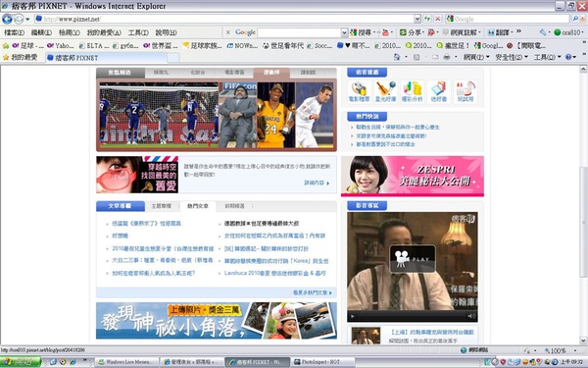Open the 檢視(V) View menu
Image resolution: width=588 pixels, height=368 pixels.
pyautogui.click(x=69, y=32)
